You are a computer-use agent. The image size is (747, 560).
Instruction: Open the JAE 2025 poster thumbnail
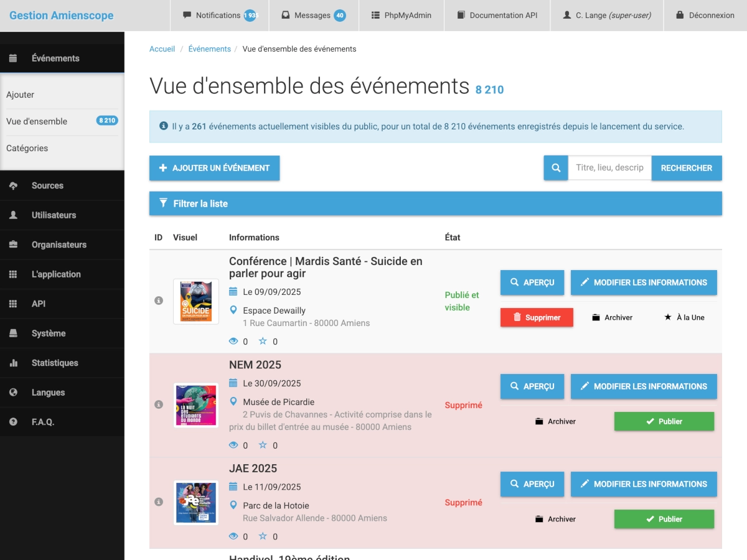click(196, 502)
